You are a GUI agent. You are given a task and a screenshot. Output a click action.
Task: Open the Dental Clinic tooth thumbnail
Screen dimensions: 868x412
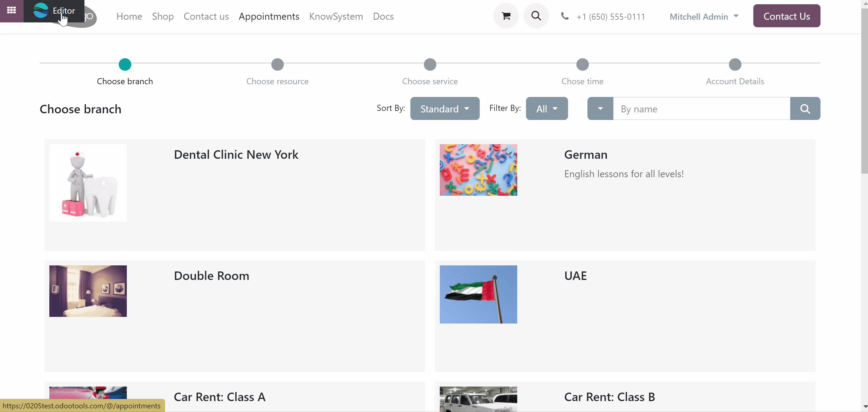point(88,183)
